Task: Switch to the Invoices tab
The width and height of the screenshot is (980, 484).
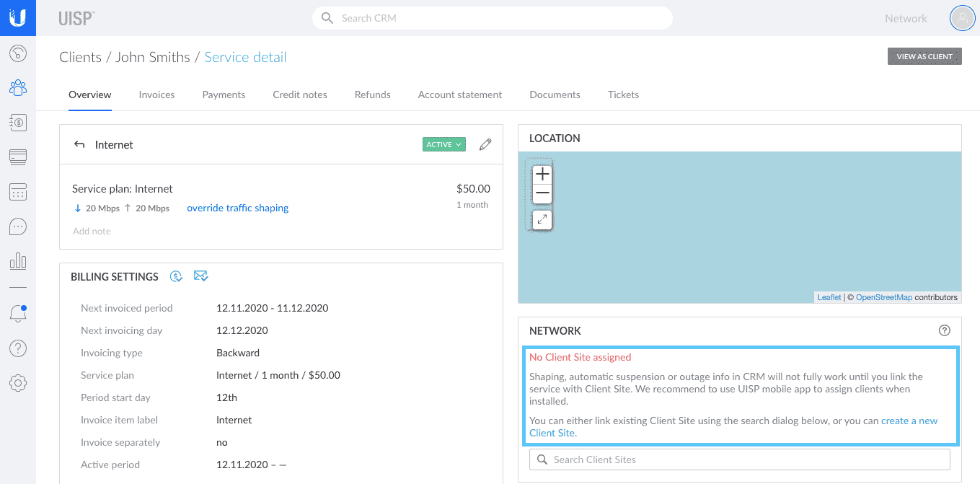Action: point(156,94)
